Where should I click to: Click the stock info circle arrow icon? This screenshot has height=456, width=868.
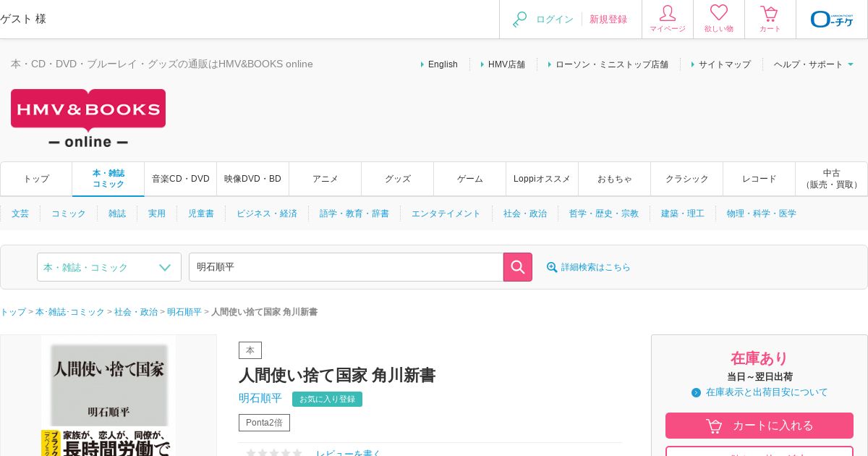pos(696,392)
